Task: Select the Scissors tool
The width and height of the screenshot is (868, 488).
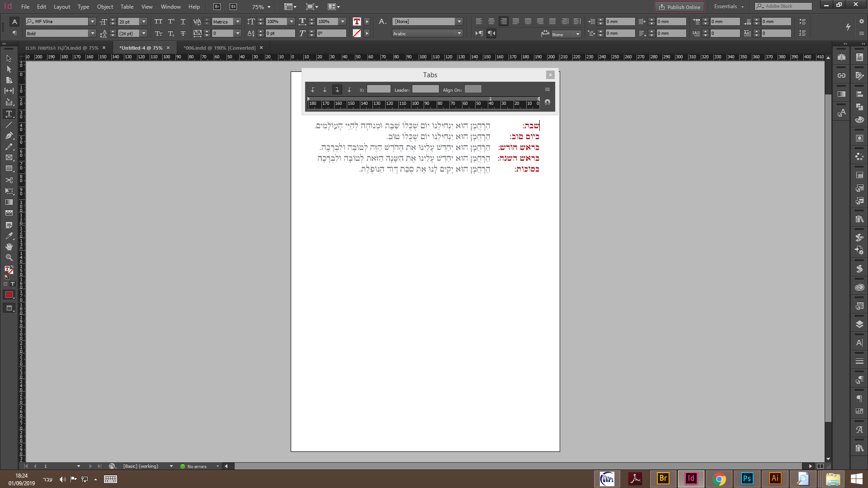Action: click(9, 180)
